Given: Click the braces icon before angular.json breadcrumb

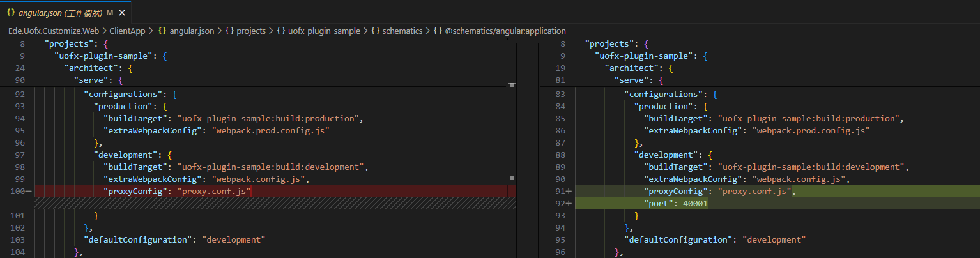Looking at the screenshot, I should pyautogui.click(x=162, y=31).
